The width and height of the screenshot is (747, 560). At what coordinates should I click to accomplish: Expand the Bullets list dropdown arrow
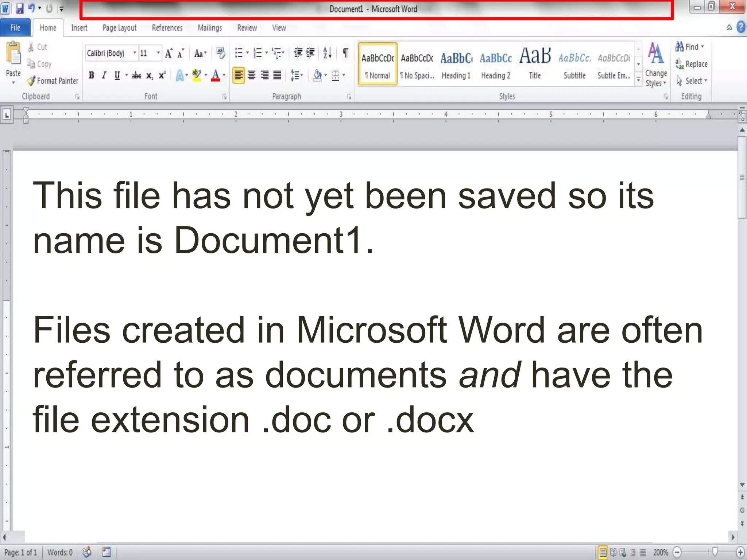click(247, 53)
